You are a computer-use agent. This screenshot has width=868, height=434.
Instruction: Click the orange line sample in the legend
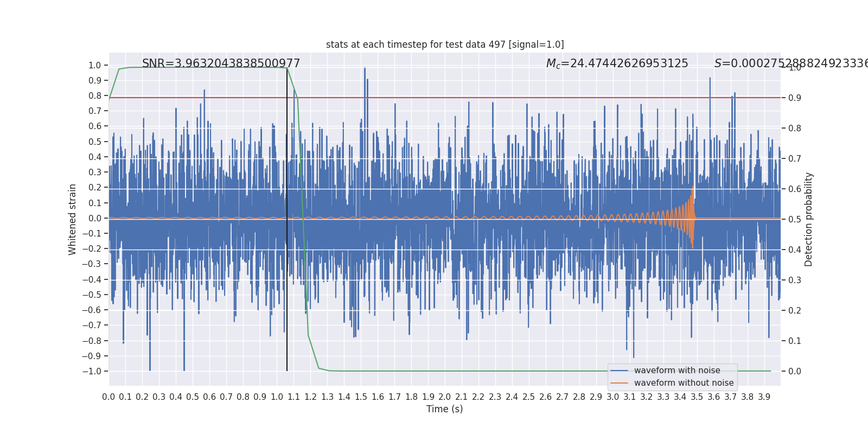(x=620, y=383)
